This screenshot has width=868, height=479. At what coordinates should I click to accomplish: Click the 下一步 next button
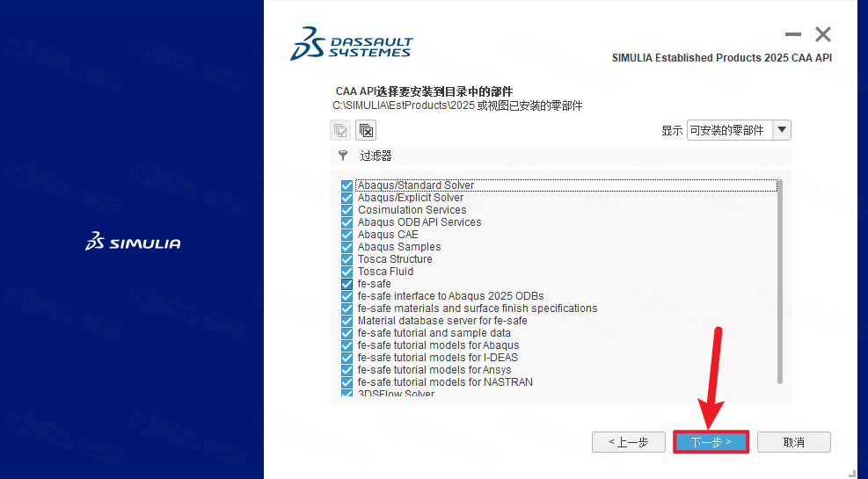click(711, 442)
